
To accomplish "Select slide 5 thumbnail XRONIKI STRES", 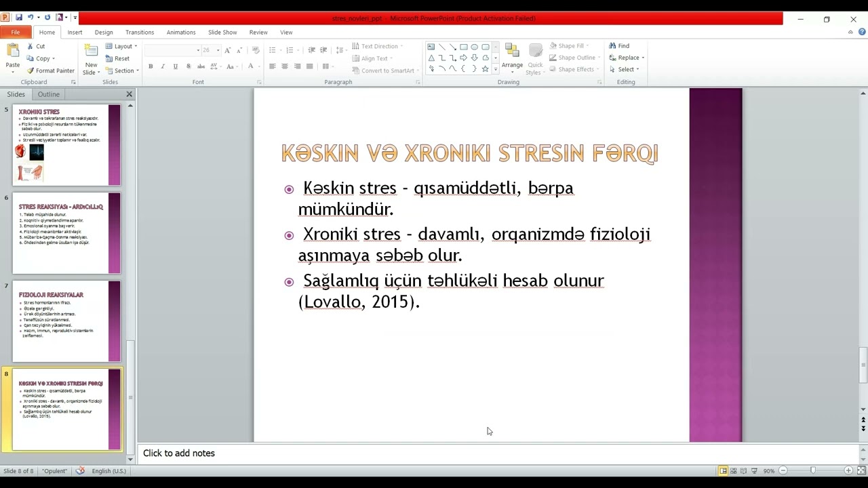I will point(66,145).
